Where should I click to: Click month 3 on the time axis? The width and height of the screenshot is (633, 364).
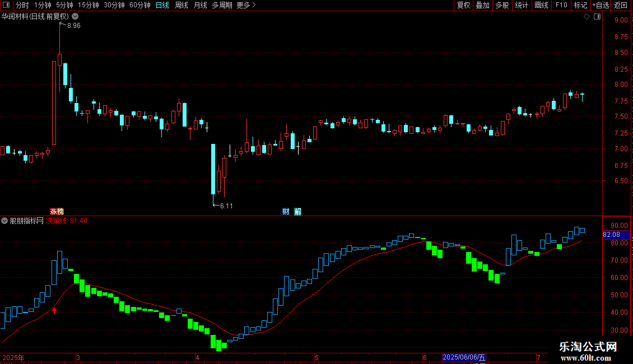click(x=78, y=357)
